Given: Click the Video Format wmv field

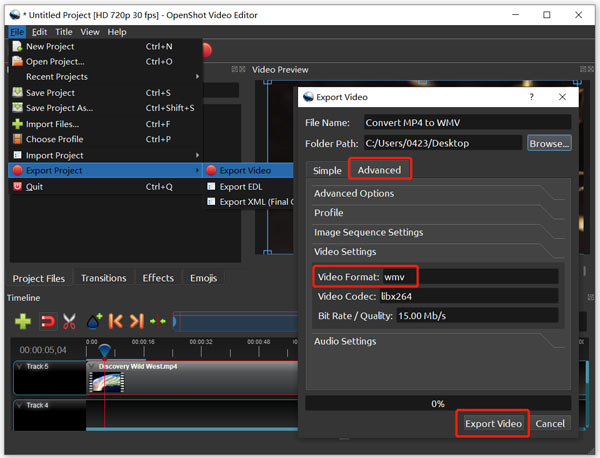Looking at the screenshot, I should click(x=470, y=277).
